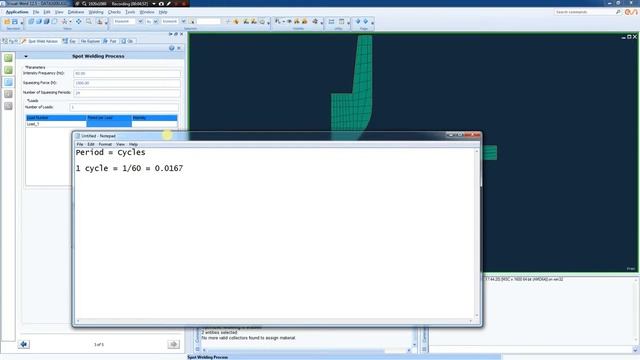Click the fourth gray step icon in sidebar

(8, 94)
